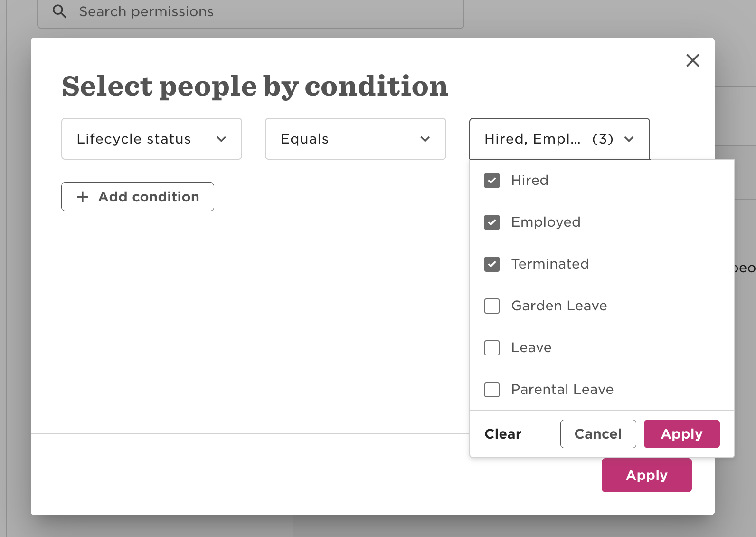Click the Add condition button
Viewport: 756px width, 537px height.
point(138,197)
